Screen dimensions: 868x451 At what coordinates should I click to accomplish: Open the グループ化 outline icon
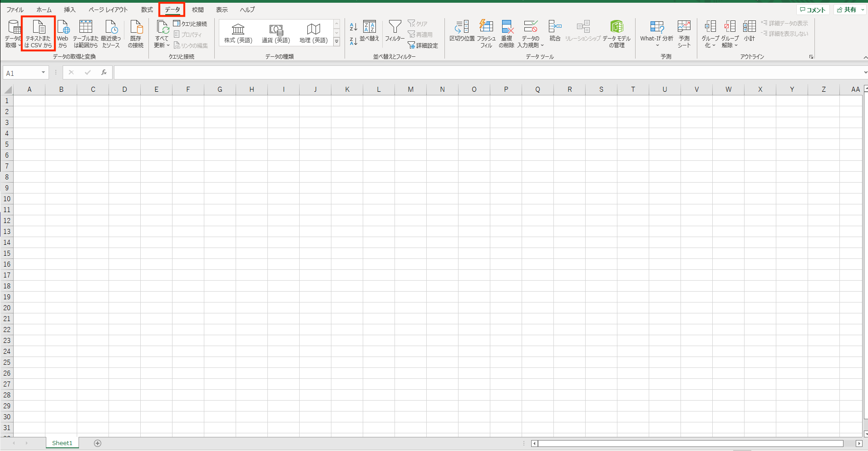(710, 34)
